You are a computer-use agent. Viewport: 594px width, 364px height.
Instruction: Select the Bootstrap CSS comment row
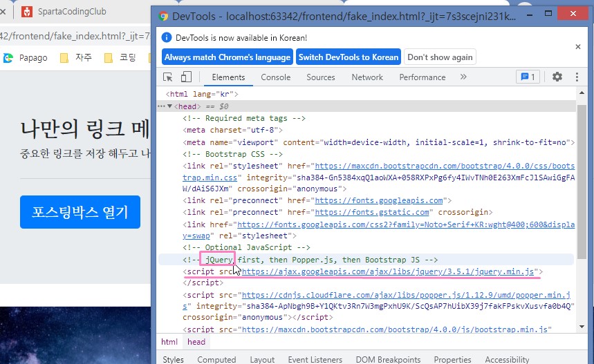coord(232,154)
